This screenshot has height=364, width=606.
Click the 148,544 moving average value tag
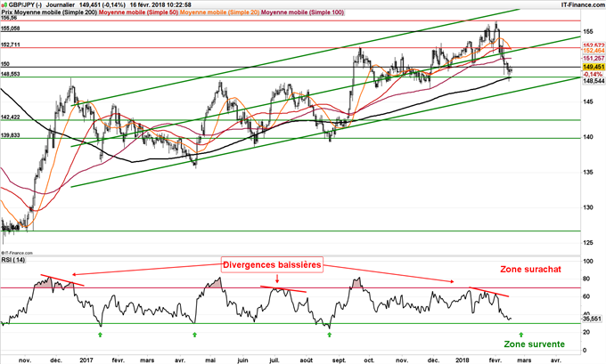point(594,81)
